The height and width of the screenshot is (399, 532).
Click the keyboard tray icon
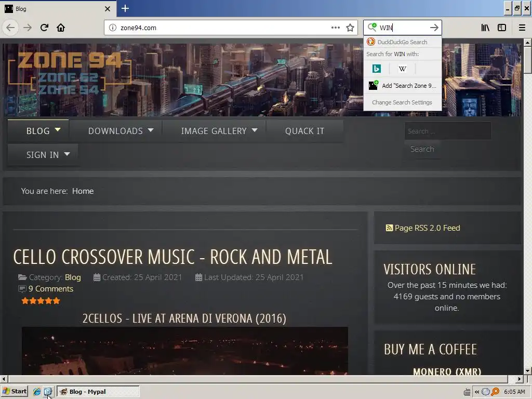tap(467, 392)
